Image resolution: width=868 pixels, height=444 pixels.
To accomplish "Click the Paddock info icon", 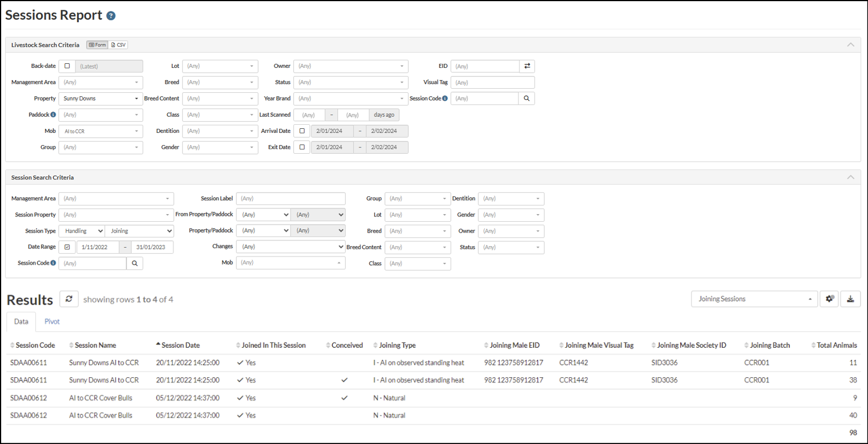I will [53, 115].
